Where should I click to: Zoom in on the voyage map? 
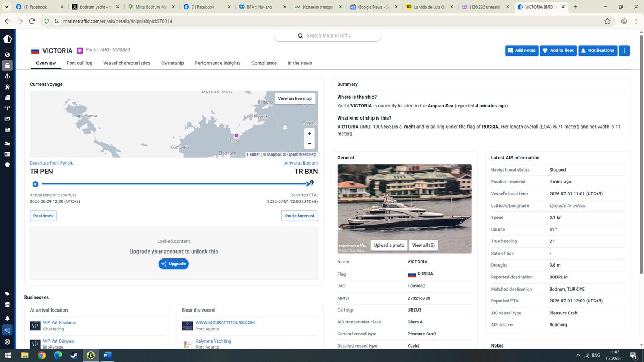click(309, 134)
